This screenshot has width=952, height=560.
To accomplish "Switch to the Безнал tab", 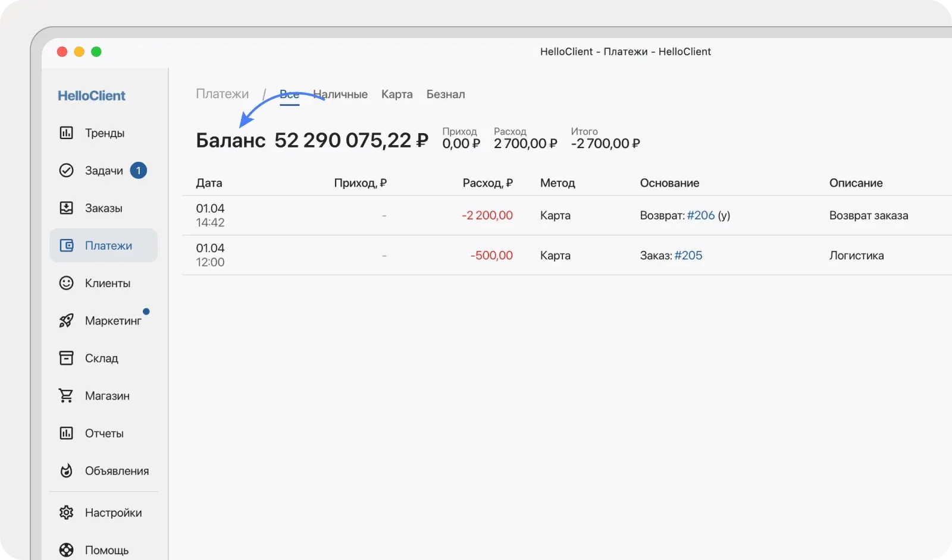I will point(446,95).
